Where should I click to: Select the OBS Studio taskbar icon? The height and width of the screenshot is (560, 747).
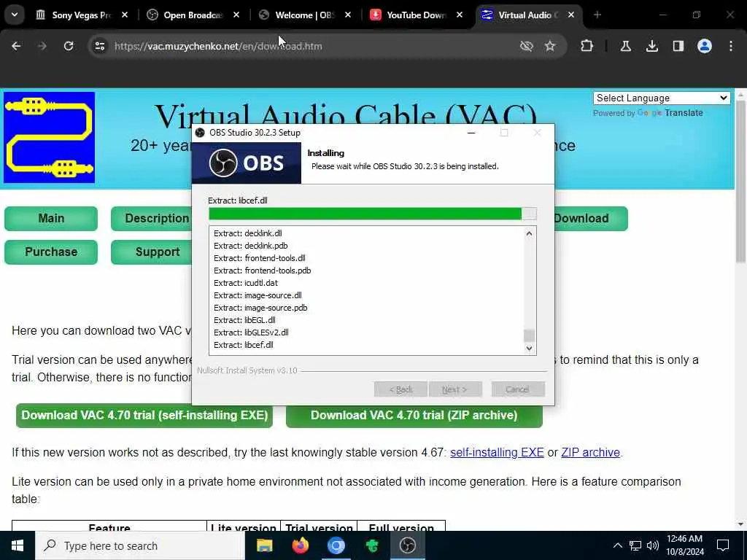[408, 545]
